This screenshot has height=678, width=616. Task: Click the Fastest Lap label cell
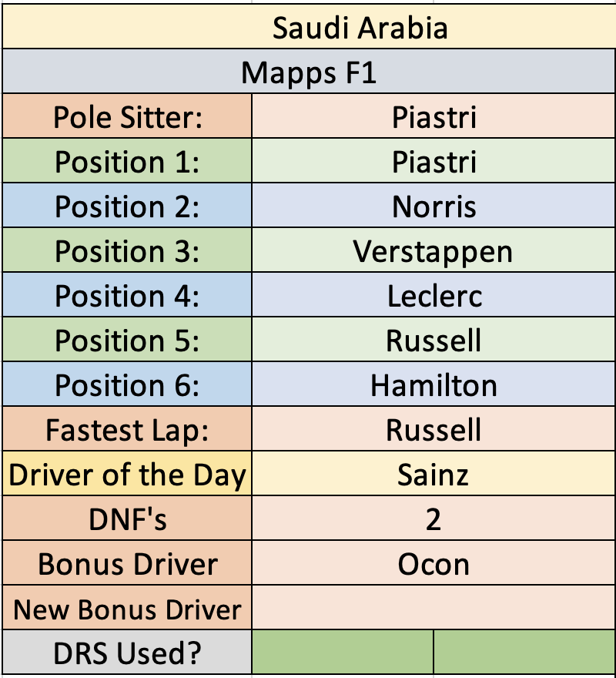(x=127, y=429)
